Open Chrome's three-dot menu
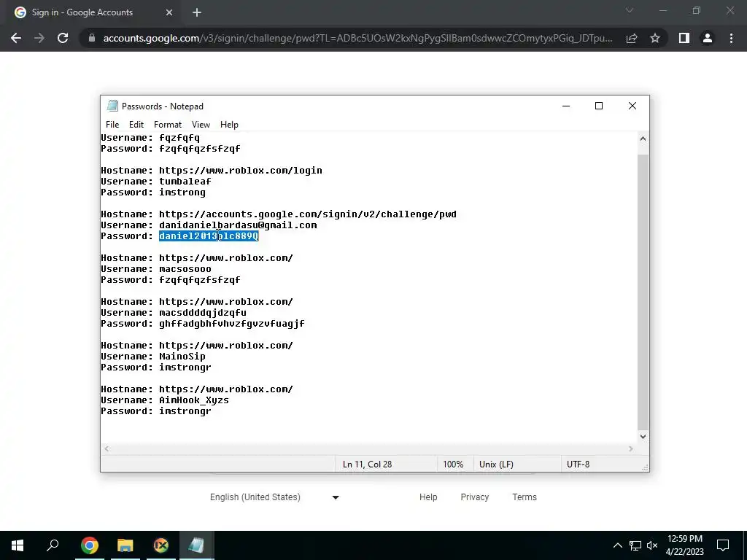The height and width of the screenshot is (560, 747). click(731, 38)
